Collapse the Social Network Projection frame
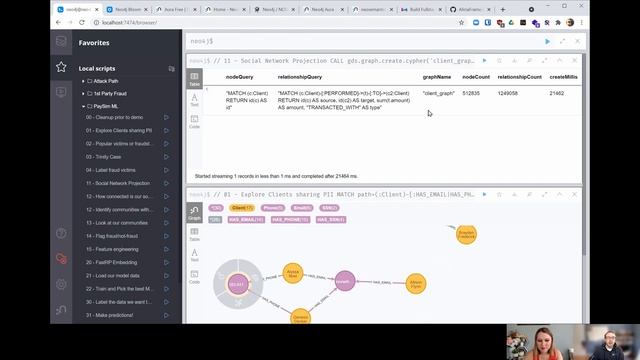 (560, 60)
